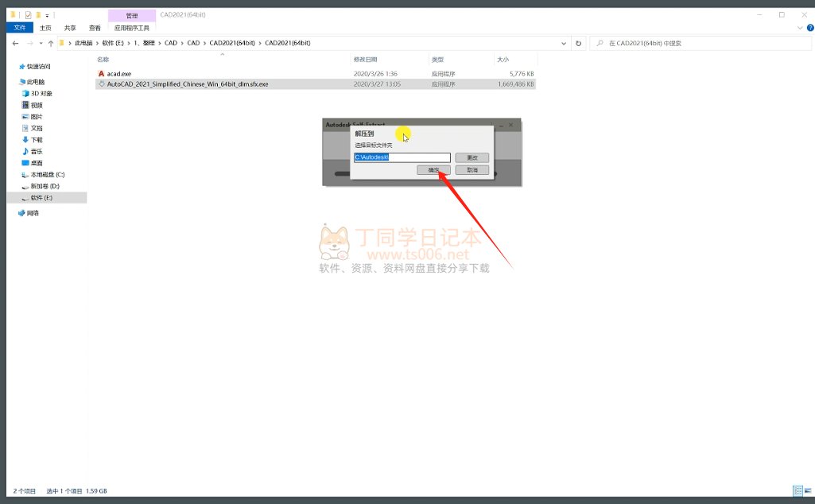Screen dimensions: 815x504
Task: Click the Back navigation arrow
Action: coord(16,43)
